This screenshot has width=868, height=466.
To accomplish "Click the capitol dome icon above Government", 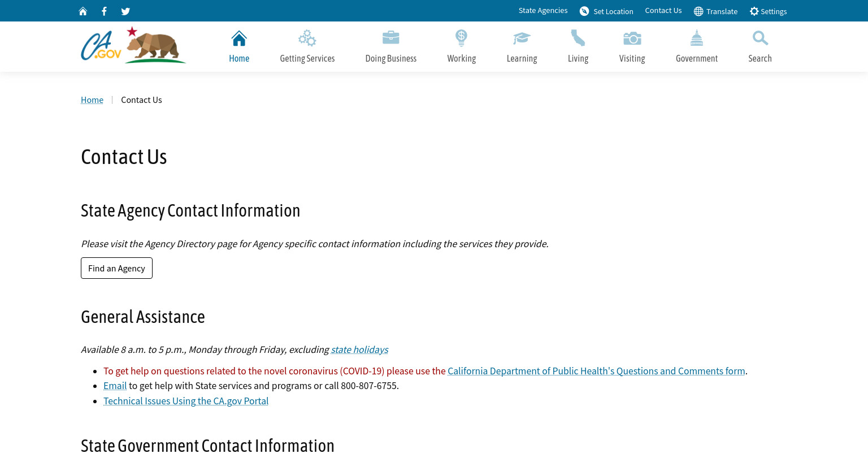I will [697, 38].
